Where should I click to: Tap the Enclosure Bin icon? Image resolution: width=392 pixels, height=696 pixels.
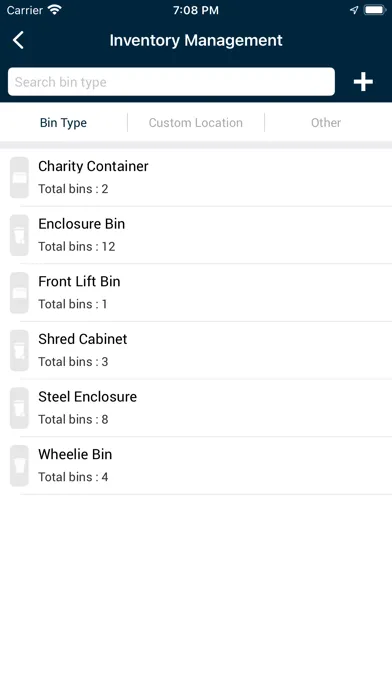19,235
